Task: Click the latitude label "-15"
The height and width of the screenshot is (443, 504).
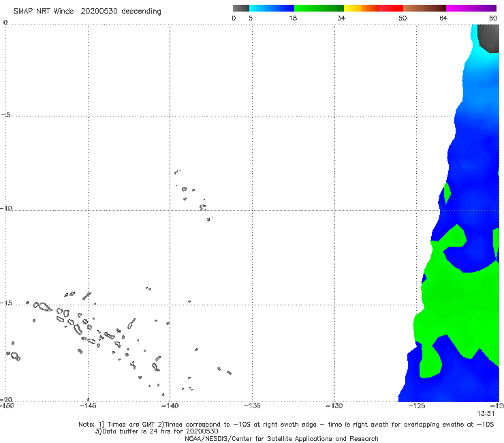Action: click(x=6, y=303)
